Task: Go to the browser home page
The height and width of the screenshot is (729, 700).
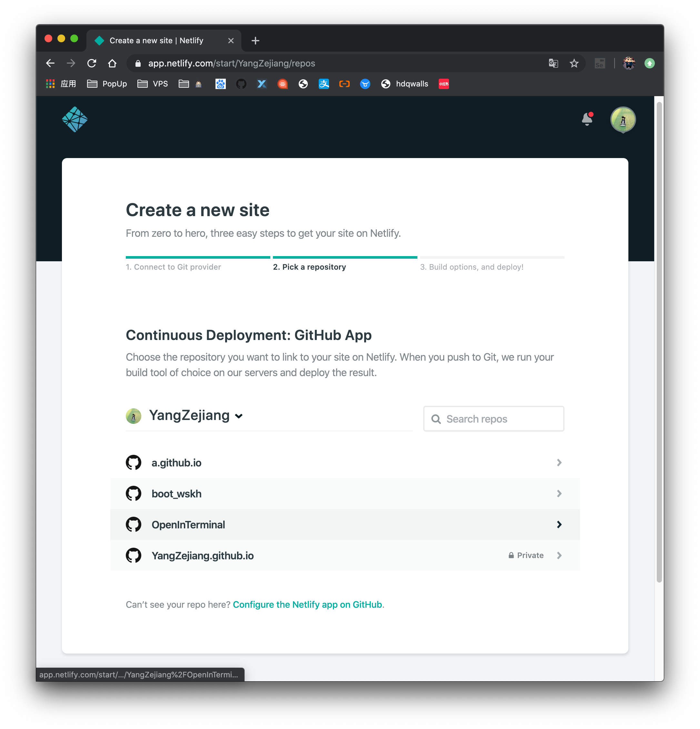Action: [x=112, y=63]
